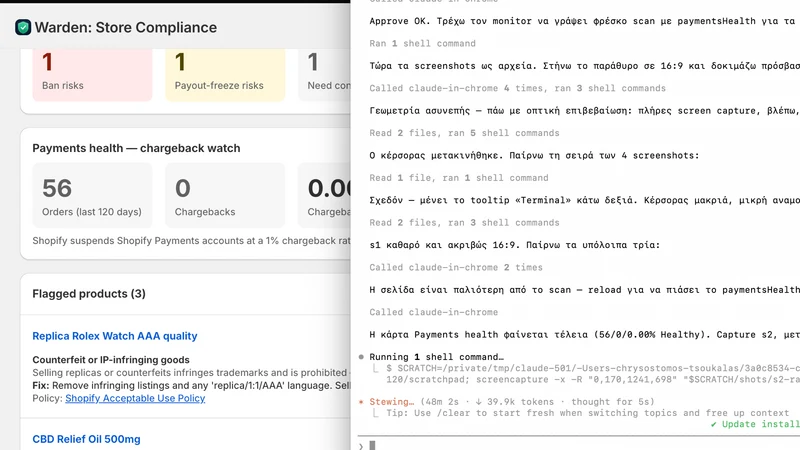
Task: Click the Warden green shield app icon
Action: (23, 27)
